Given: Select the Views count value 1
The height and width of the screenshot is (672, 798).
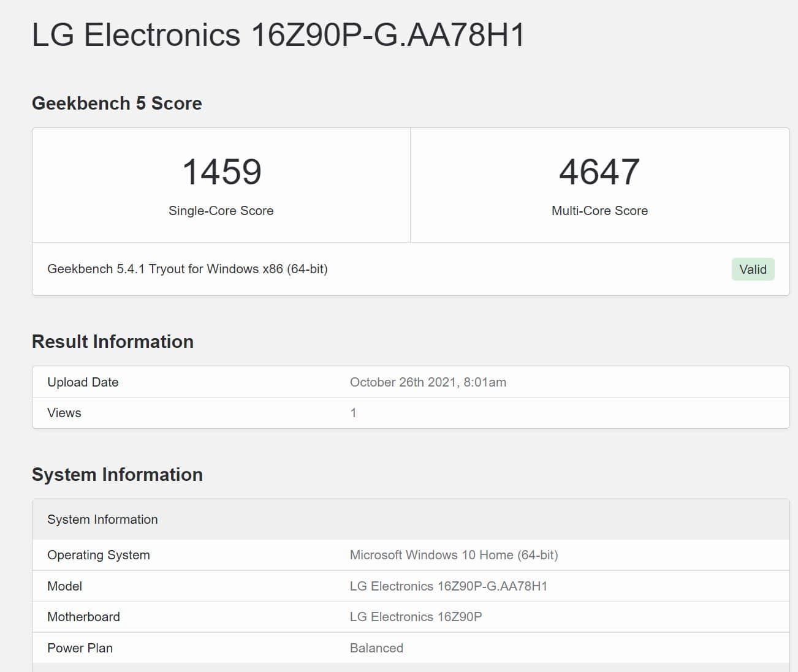Looking at the screenshot, I should pyautogui.click(x=353, y=413).
